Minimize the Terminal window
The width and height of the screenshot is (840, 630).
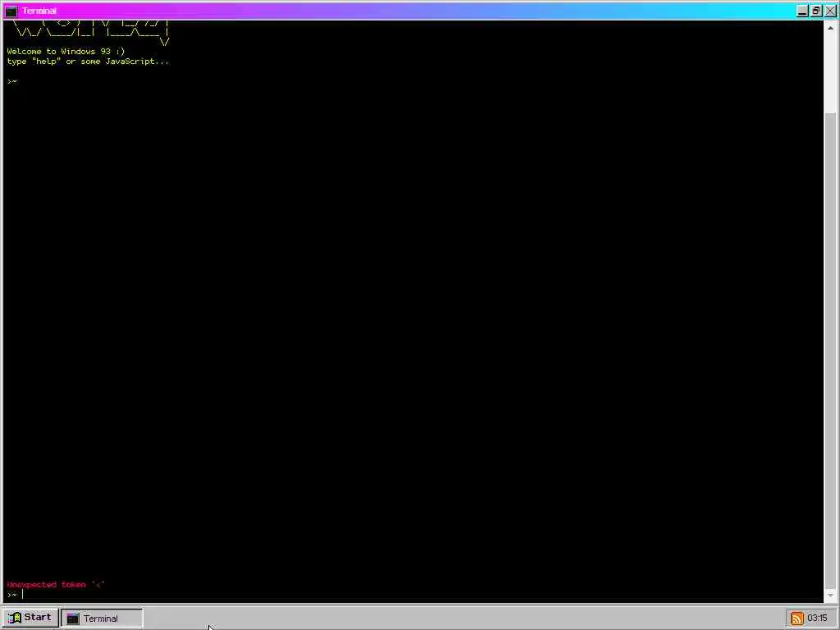coord(802,11)
